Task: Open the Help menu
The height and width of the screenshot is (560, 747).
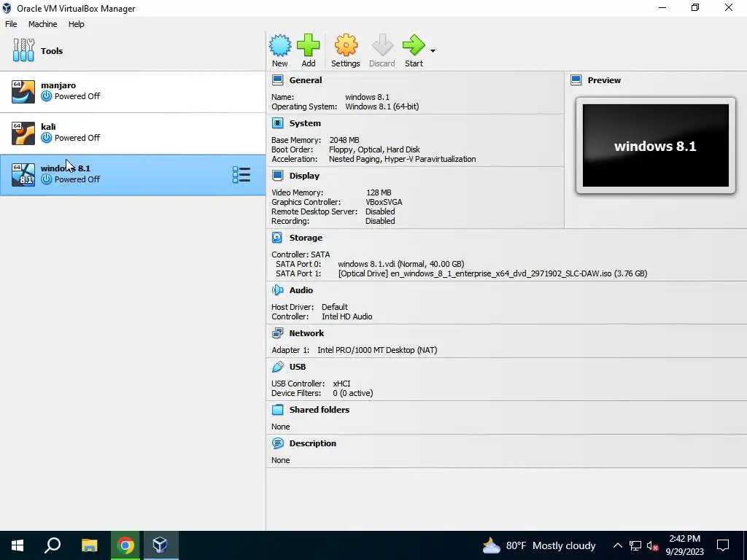Action: click(76, 24)
